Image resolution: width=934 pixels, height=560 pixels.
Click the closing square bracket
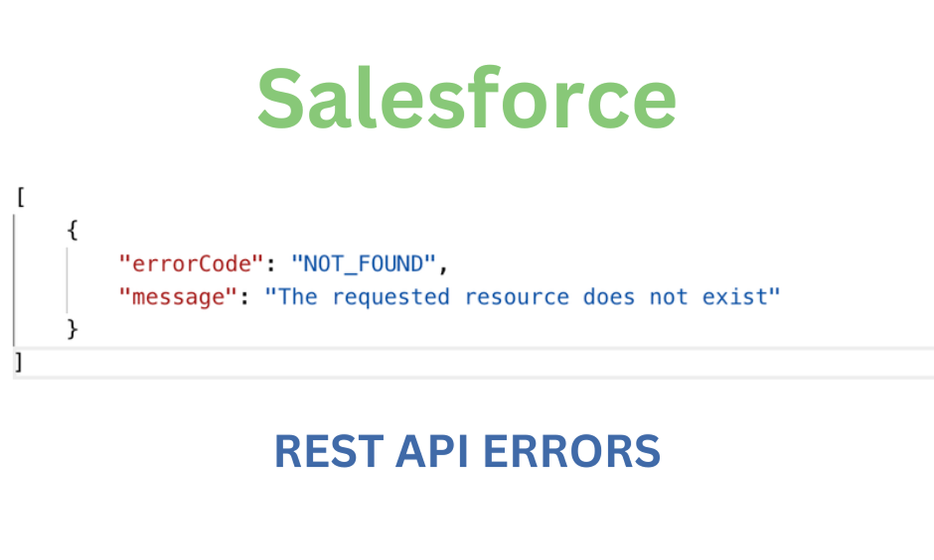[19, 362]
